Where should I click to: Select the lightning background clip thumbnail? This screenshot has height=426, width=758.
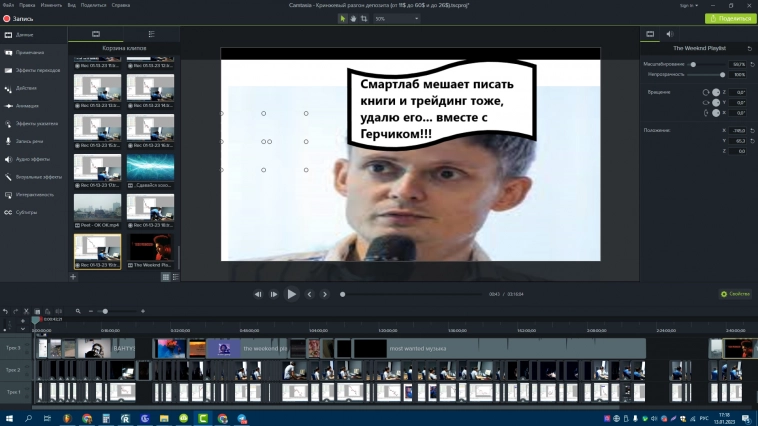pyautogui.click(x=150, y=167)
